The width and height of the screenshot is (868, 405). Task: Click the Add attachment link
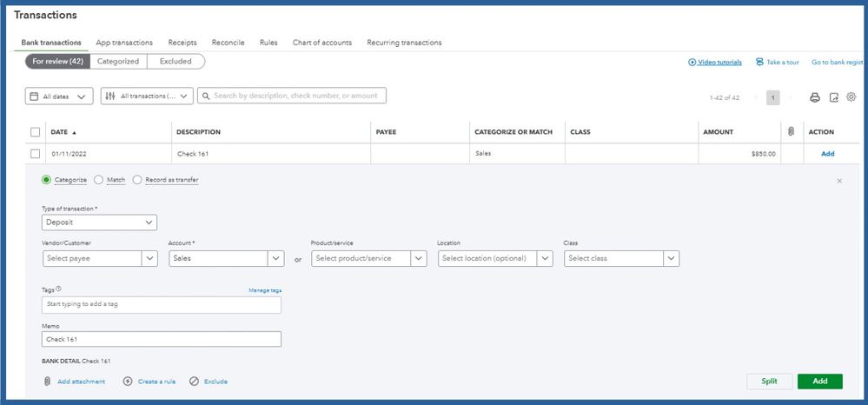click(x=82, y=382)
